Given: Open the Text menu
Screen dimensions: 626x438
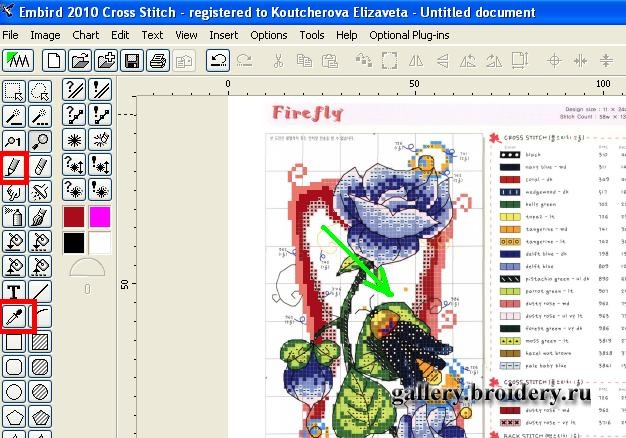Looking at the screenshot, I should click(152, 35).
